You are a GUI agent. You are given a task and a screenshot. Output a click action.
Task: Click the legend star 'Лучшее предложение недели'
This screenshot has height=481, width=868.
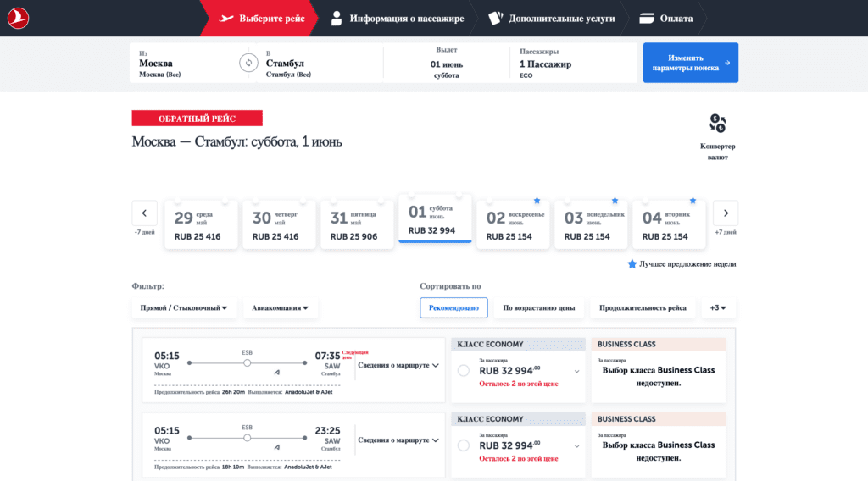pyautogui.click(x=632, y=263)
